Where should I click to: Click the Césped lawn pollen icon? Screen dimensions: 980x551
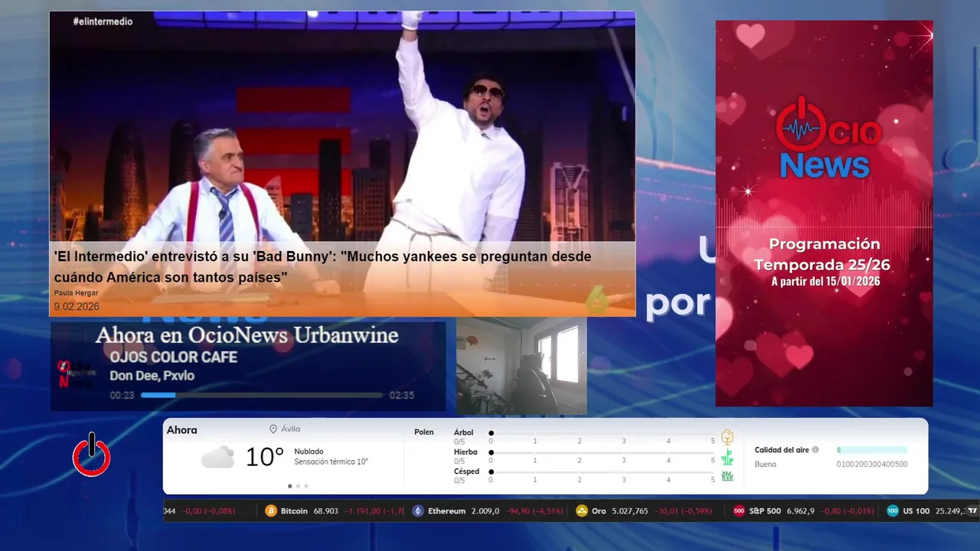click(727, 476)
